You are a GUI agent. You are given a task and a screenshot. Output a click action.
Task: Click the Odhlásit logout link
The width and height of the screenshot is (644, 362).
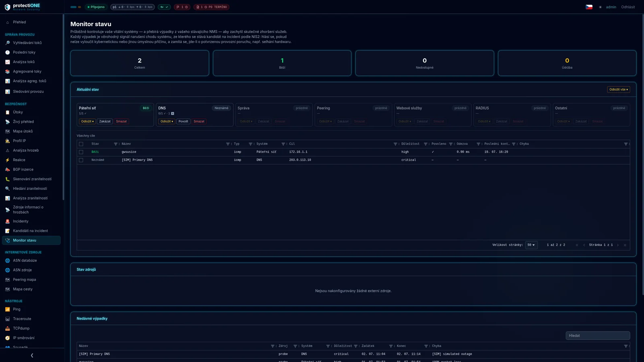click(628, 7)
